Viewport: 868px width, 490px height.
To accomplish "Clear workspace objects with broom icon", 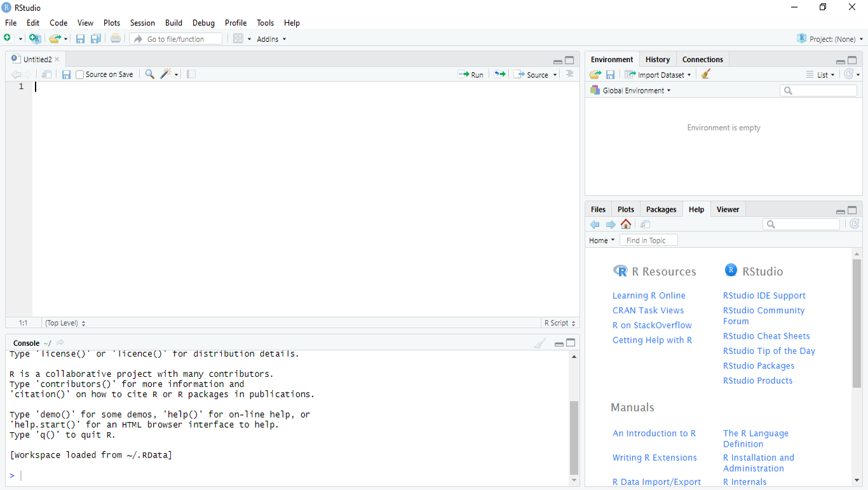I will click(x=706, y=74).
